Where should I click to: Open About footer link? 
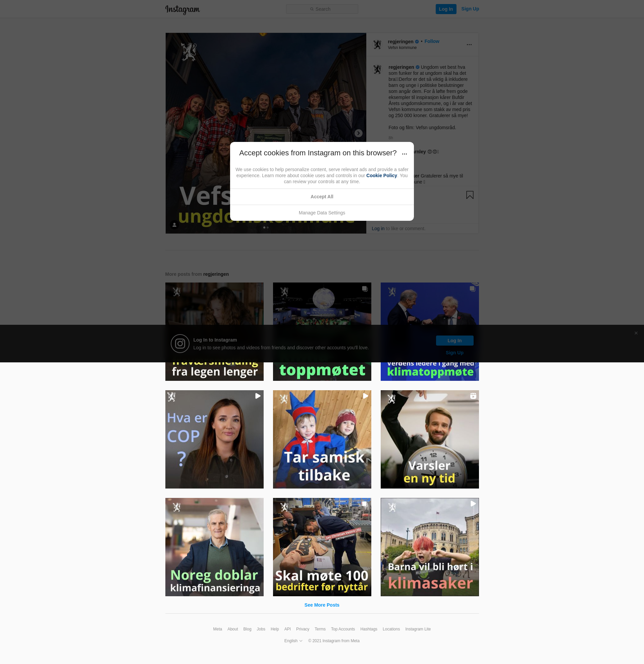[233, 629]
